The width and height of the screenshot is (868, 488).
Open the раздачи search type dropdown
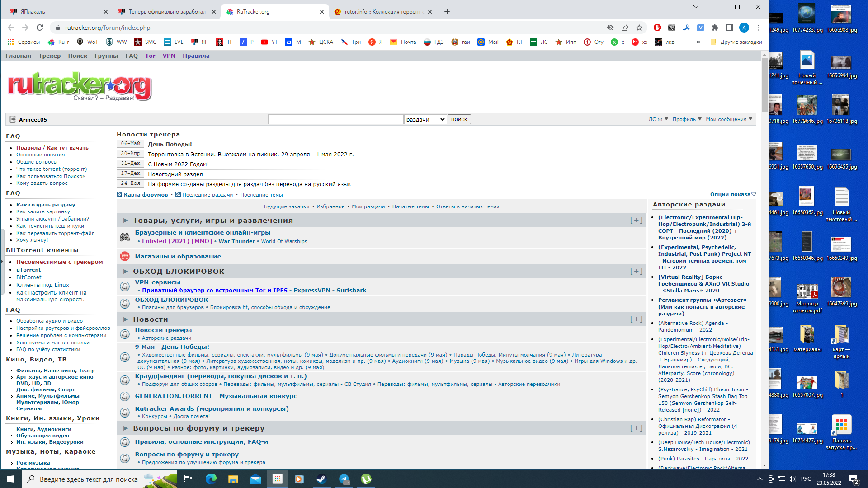click(425, 119)
